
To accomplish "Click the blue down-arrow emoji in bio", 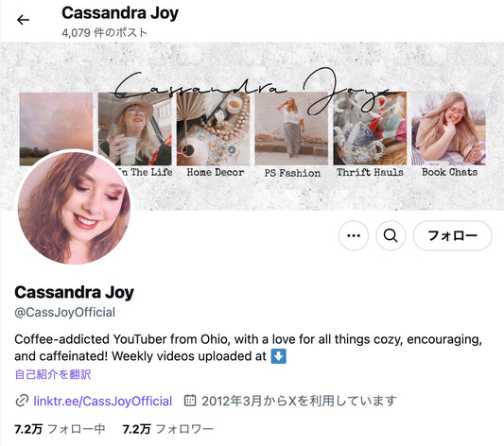I will pyautogui.click(x=278, y=356).
